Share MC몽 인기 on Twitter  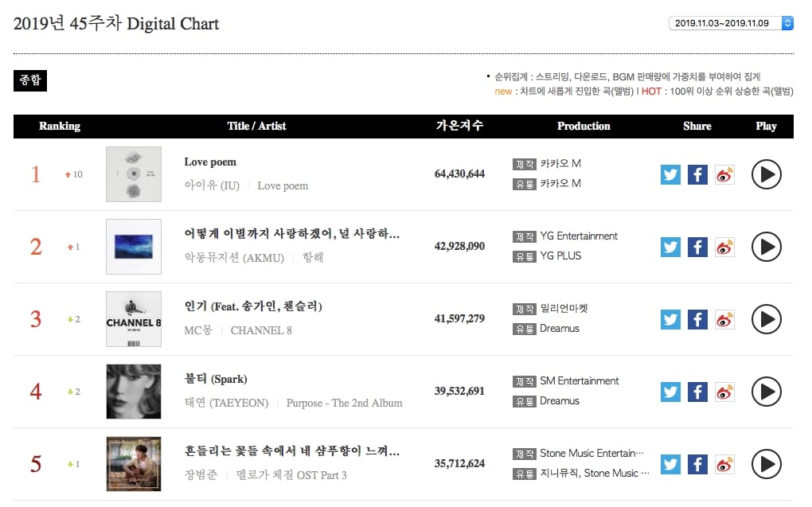[670, 319]
